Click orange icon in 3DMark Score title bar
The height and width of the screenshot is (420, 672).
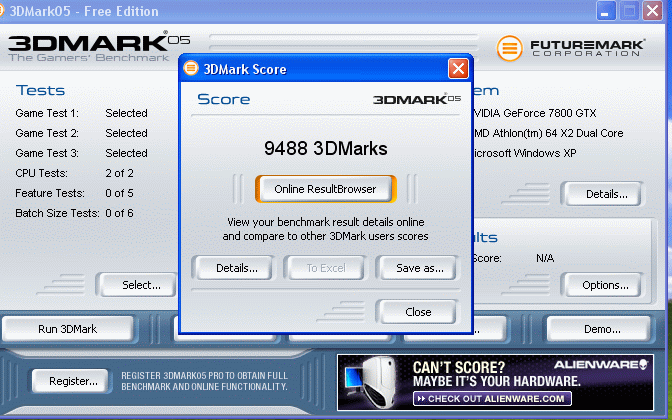pos(191,68)
